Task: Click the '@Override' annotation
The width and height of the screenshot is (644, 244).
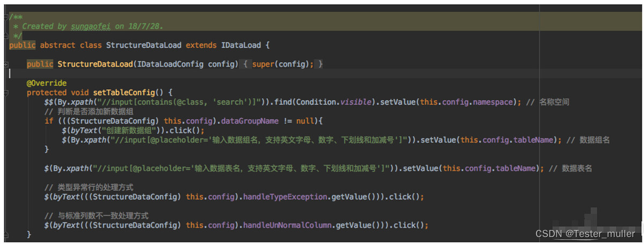Action: pos(47,83)
